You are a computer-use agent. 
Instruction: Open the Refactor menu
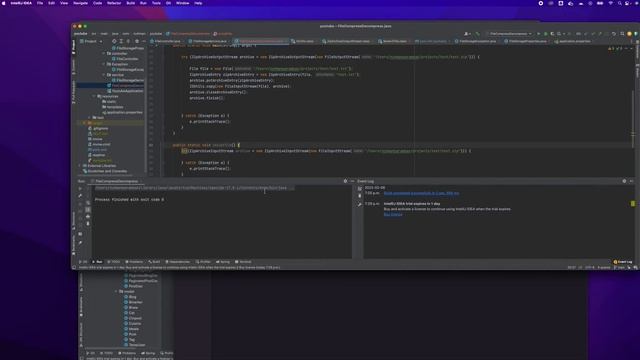click(x=114, y=3)
